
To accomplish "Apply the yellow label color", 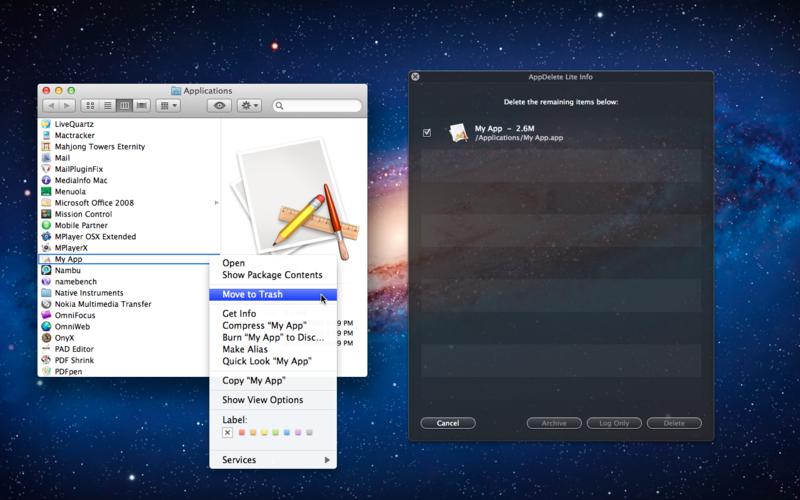I will pos(264,433).
